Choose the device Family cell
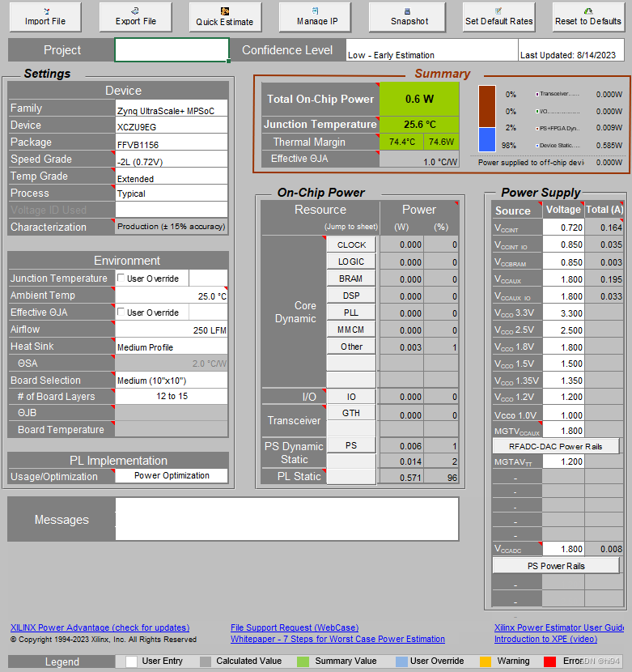Viewport: 632px width, 672px height. tap(172, 108)
